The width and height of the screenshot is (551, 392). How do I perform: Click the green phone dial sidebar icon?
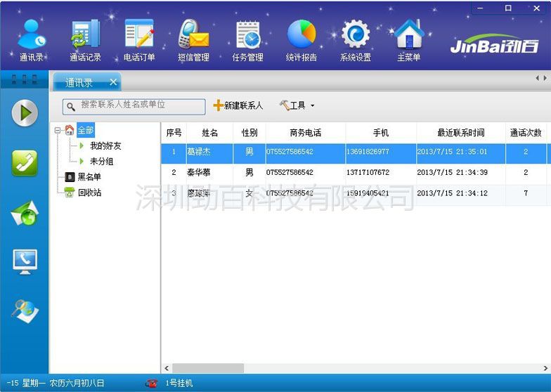click(25, 163)
